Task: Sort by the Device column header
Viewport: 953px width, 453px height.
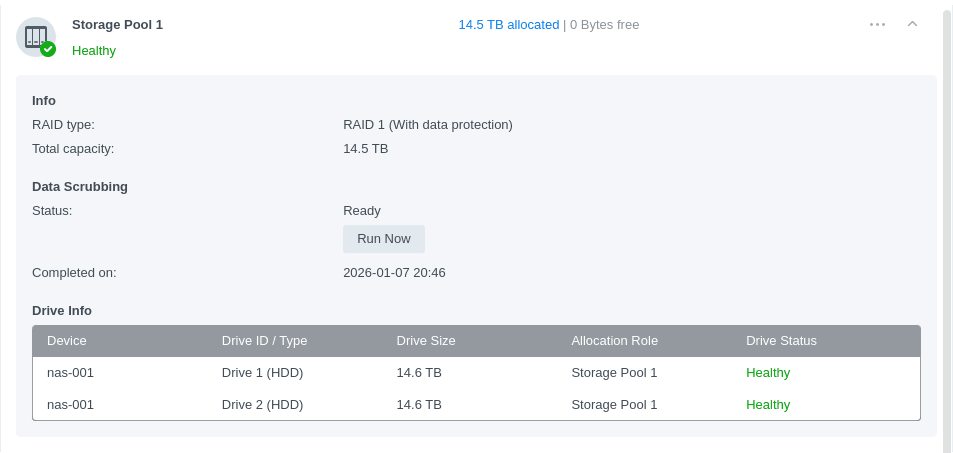Action: click(x=67, y=341)
